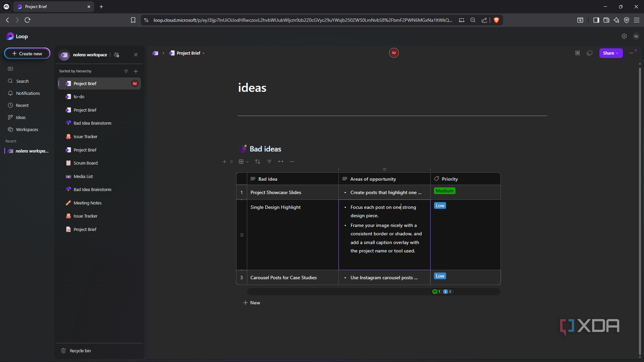Click the Create new button
The height and width of the screenshot is (362, 644).
pyautogui.click(x=27, y=53)
